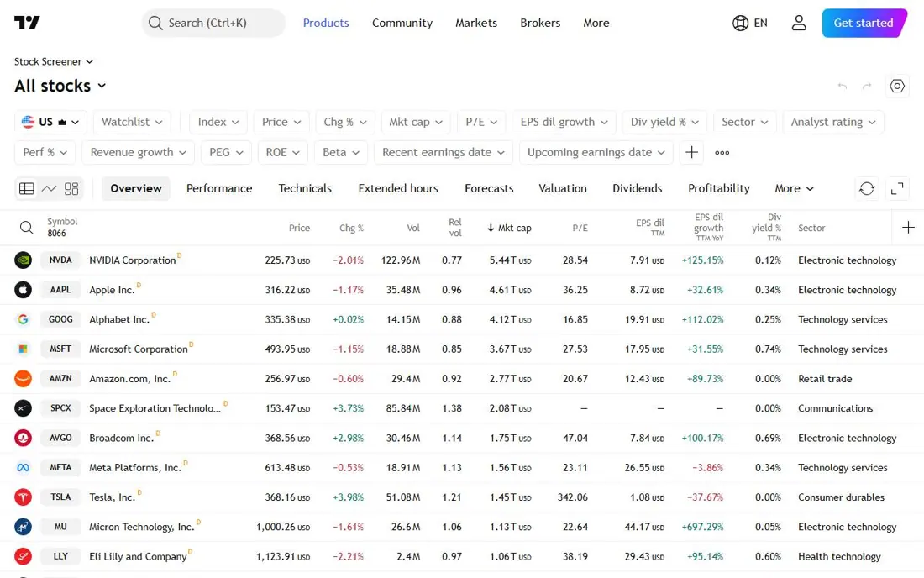Open the Analyst rating filter
This screenshot has height=578, width=924.
pyautogui.click(x=833, y=122)
